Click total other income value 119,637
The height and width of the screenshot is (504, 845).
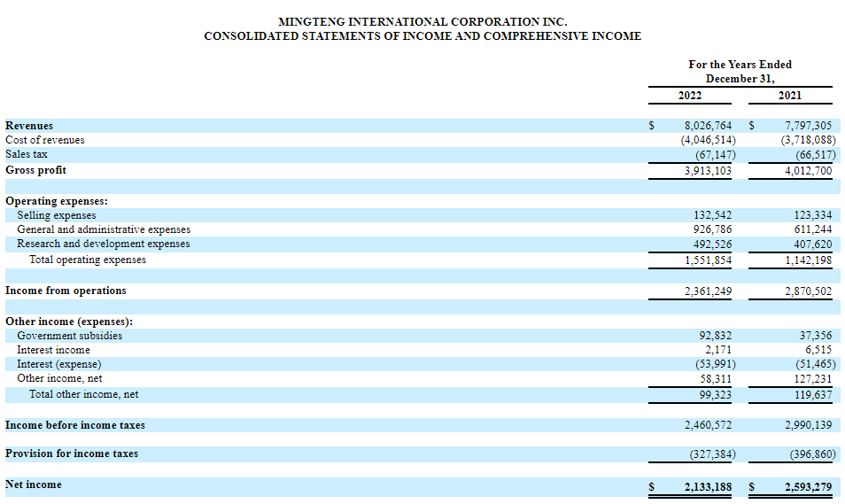pyautogui.click(x=812, y=395)
